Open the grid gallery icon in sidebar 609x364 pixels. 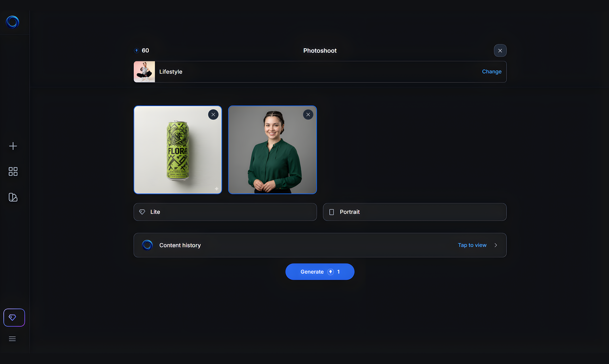[x=13, y=172]
